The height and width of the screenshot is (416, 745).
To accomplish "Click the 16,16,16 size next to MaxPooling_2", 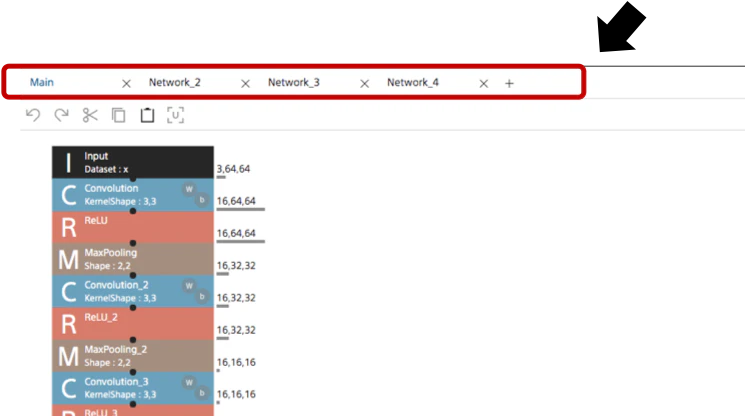I will point(236,363).
